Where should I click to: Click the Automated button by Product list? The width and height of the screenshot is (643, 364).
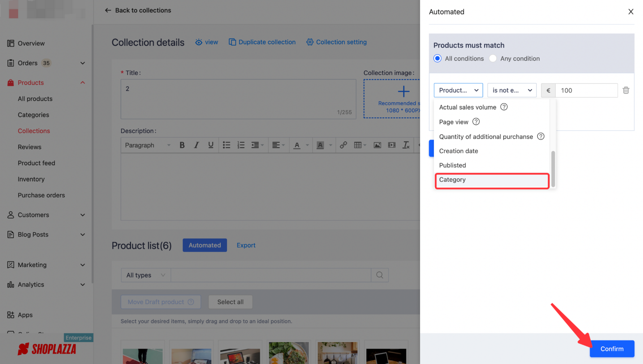pos(205,245)
